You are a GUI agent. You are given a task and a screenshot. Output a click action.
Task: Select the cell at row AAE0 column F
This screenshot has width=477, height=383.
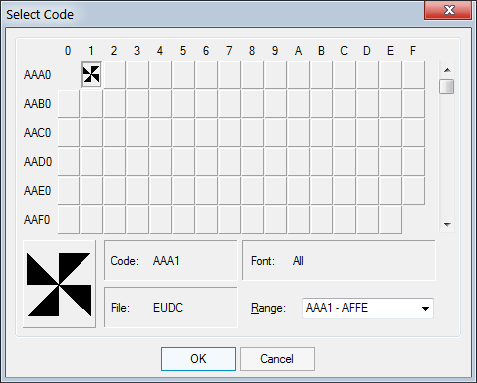click(x=413, y=190)
